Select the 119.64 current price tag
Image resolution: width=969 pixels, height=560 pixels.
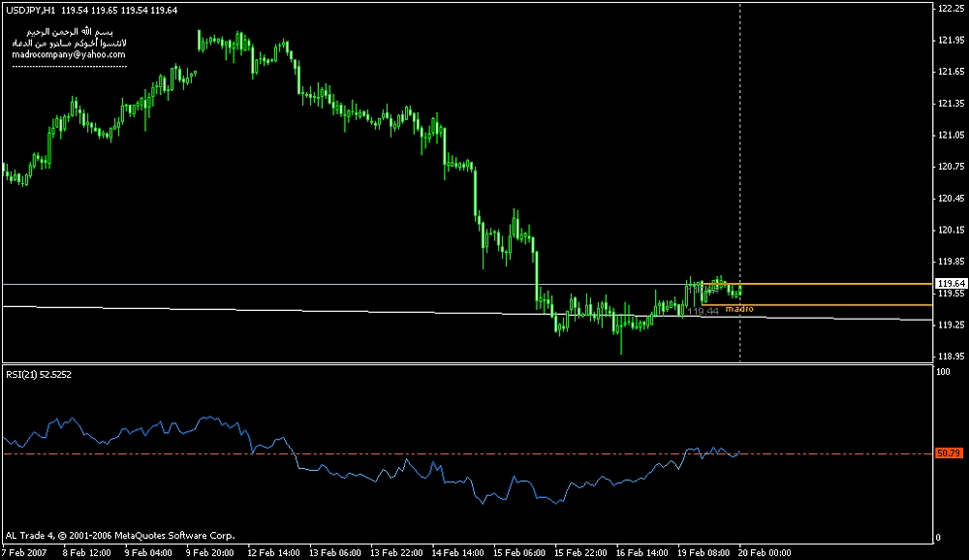pyautogui.click(x=952, y=284)
